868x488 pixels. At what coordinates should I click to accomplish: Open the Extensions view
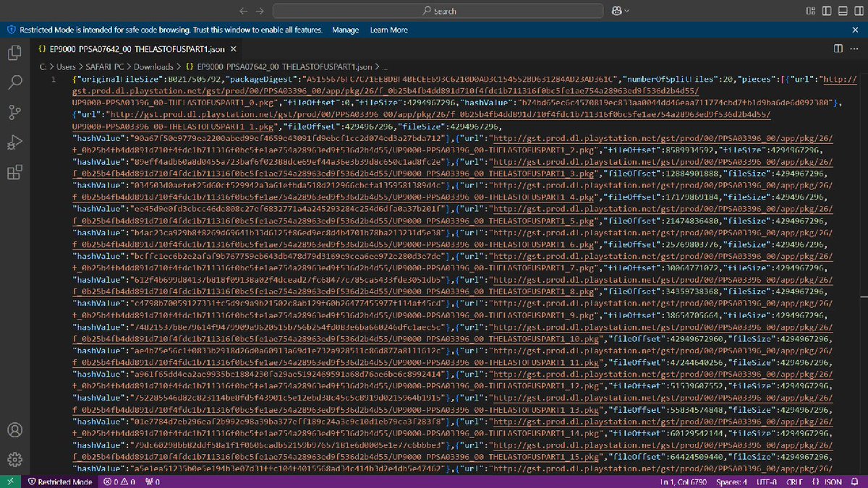[x=14, y=173]
